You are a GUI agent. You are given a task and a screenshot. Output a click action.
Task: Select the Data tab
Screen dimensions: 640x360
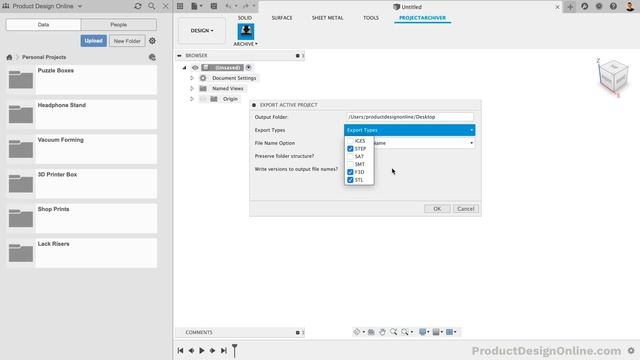43,24
